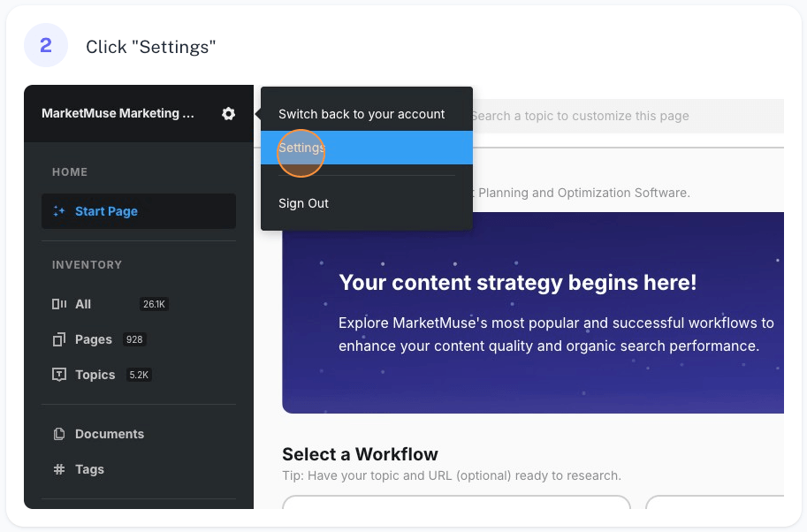Open Topics in the sidebar
The image size is (807, 532).
95,375
